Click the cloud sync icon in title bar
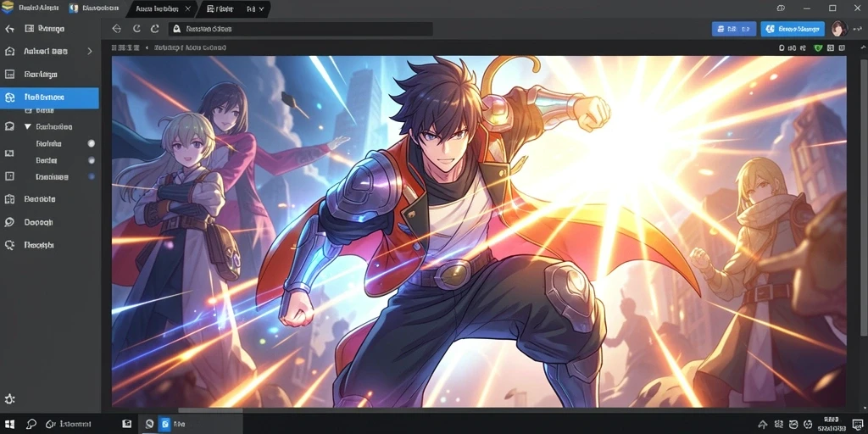The height and width of the screenshot is (434, 868). (x=781, y=8)
